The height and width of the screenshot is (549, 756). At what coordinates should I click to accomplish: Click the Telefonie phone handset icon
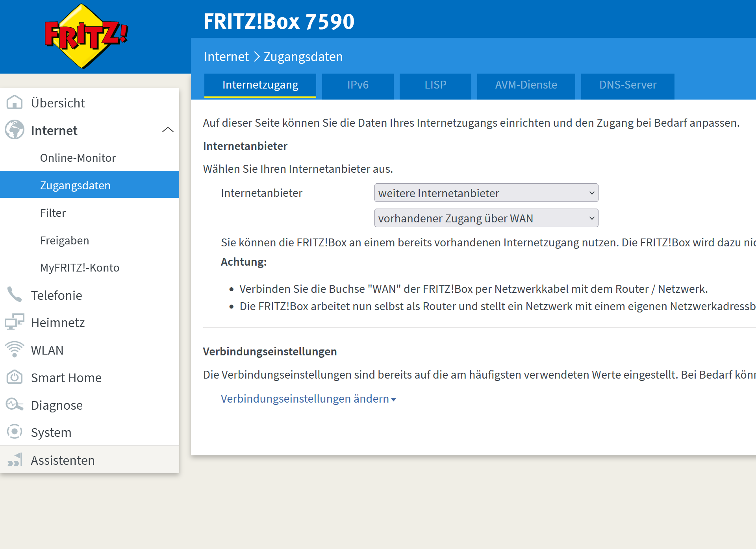(x=15, y=295)
